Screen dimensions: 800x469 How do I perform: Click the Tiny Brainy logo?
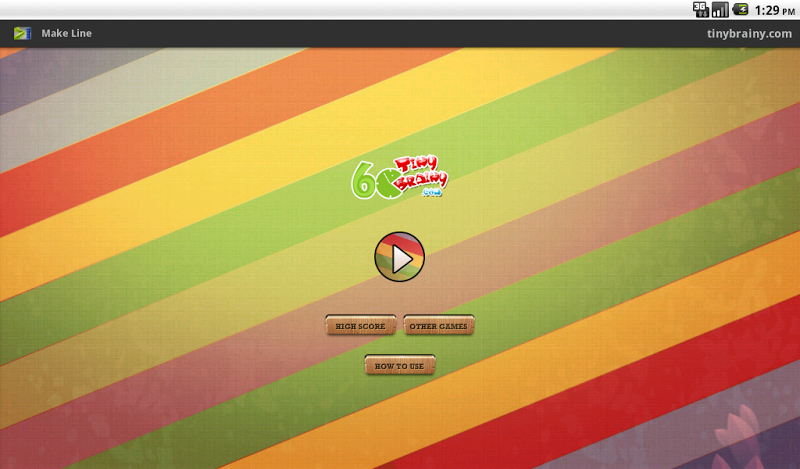click(x=399, y=178)
